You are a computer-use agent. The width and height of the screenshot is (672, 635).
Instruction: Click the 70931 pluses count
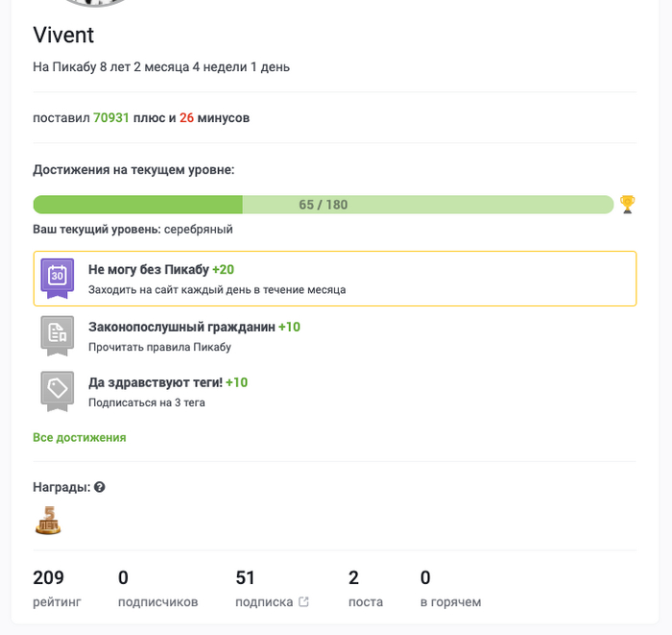111,118
